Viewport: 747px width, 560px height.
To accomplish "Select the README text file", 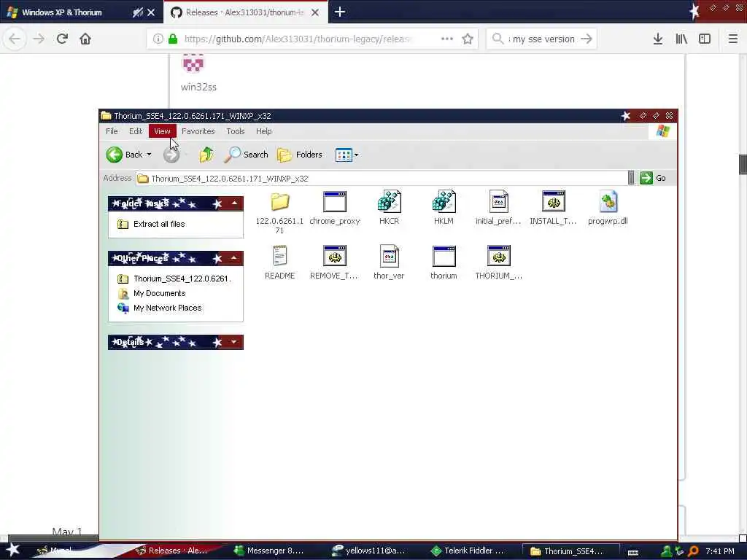I will click(x=279, y=256).
